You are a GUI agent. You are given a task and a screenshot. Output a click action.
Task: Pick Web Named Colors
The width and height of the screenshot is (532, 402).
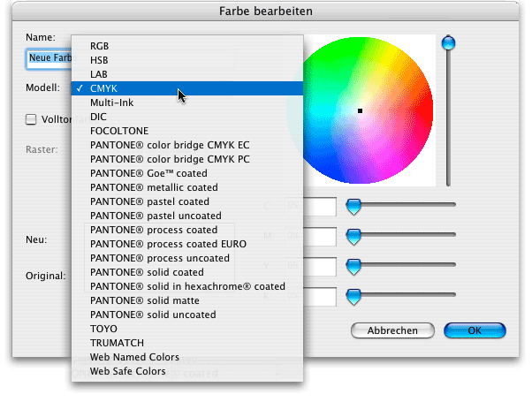point(187,357)
